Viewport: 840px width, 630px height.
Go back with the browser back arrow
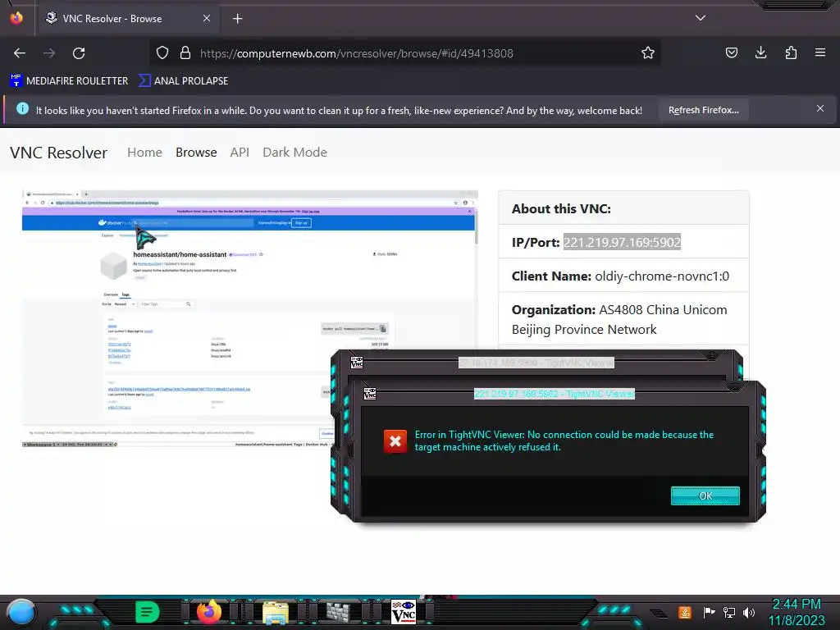tap(20, 53)
